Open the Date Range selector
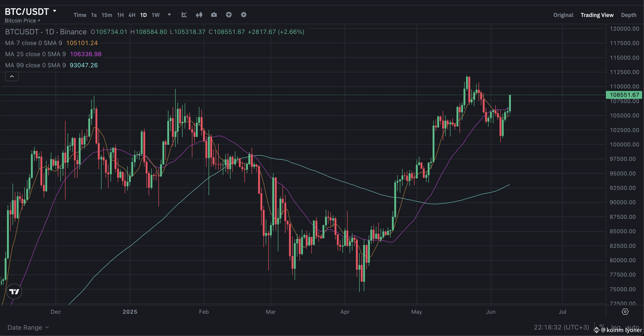Viewport: 644px width, 336px height. 27,327
